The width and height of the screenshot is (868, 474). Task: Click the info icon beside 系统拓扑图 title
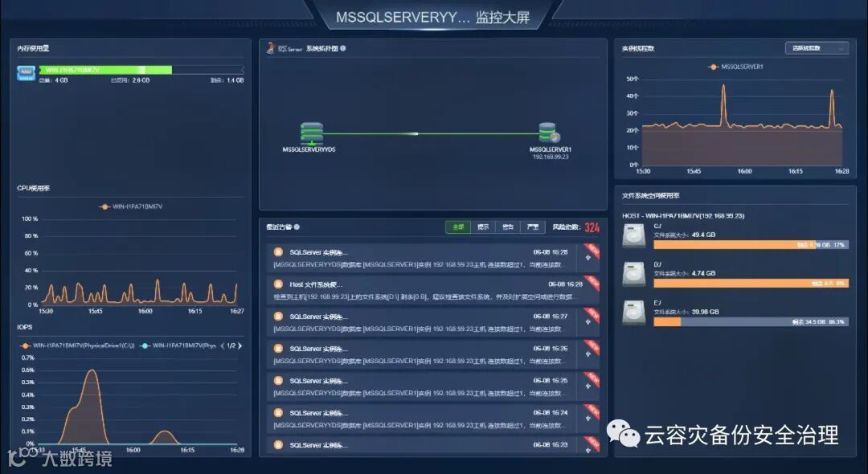point(343,48)
